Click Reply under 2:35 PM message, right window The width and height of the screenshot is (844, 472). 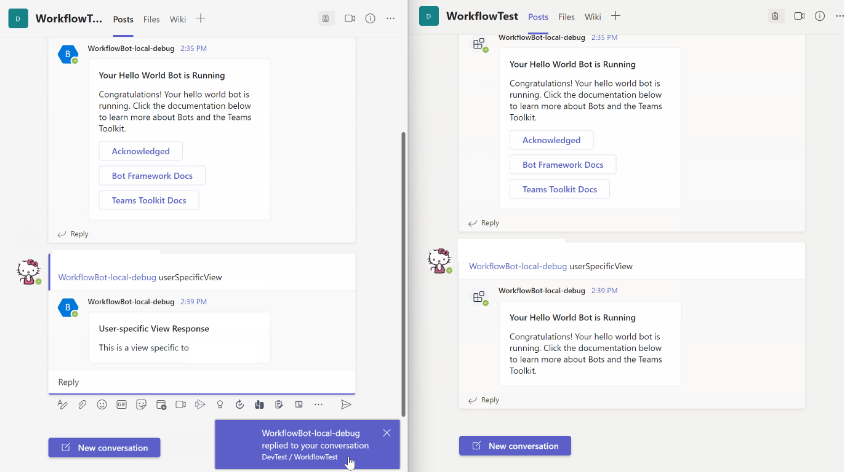click(x=484, y=223)
